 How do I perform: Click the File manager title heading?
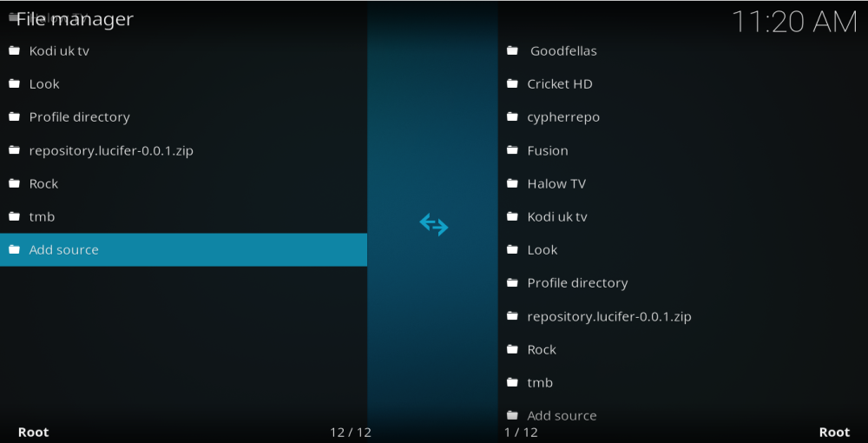[75, 19]
